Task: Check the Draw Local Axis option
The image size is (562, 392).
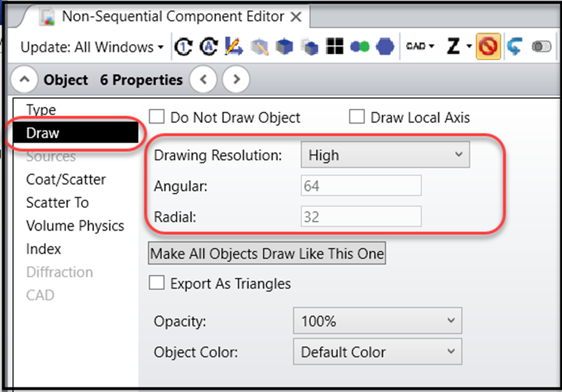Action: 357,117
